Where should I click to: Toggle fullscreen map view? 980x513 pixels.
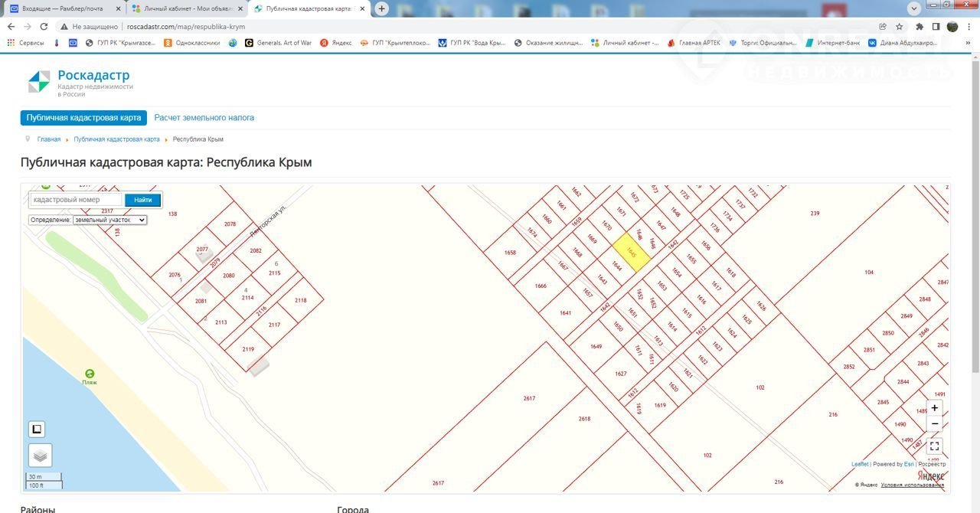point(934,446)
